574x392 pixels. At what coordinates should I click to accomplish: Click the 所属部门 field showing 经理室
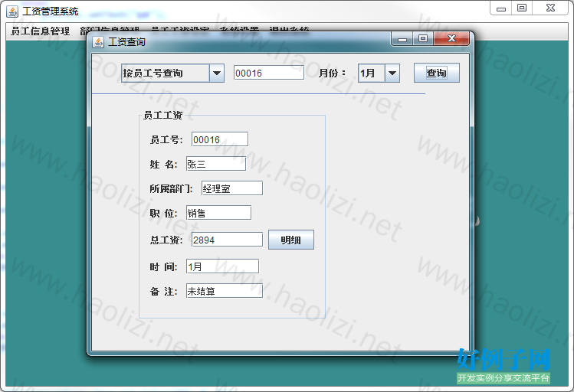pos(231,188)
